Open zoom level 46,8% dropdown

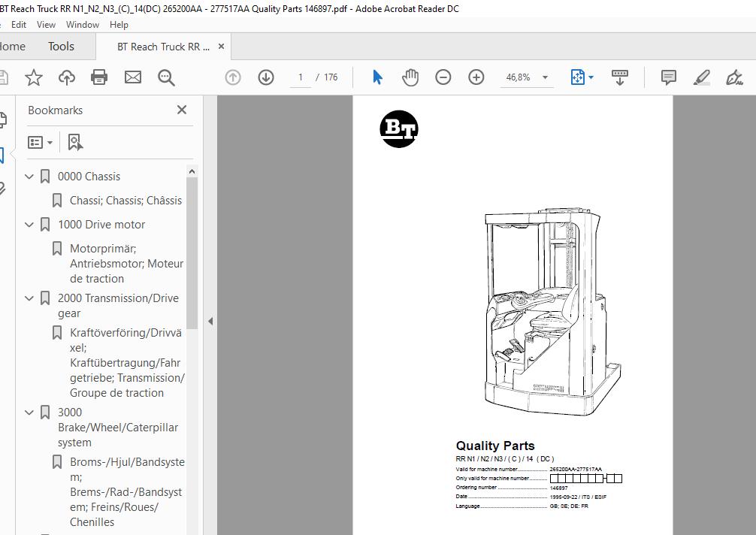click(545, 77)
